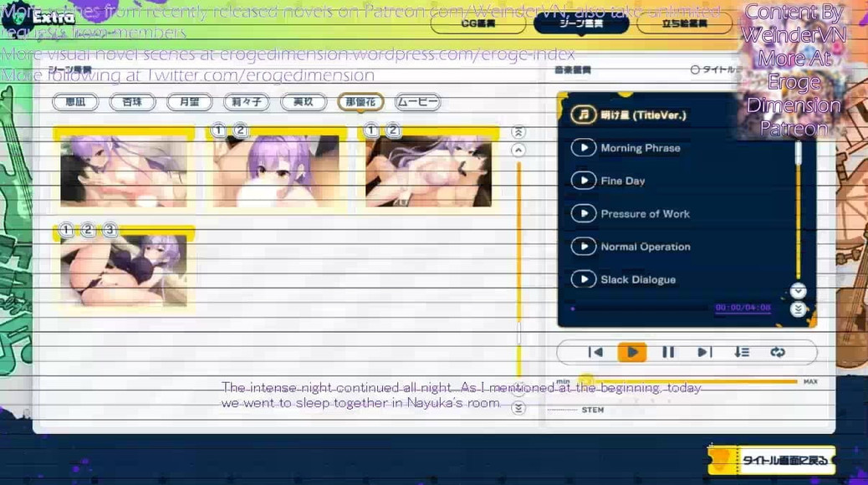The image size is (868, 485).
Task: Skip to the next track
Action: tap(704, 353)
